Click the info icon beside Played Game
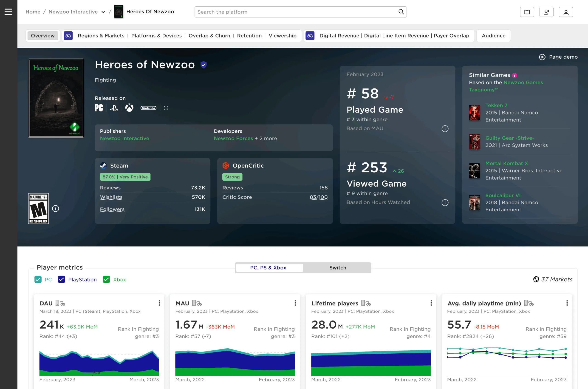This screenshot has width=588, height=389. click(x=445, y=129)
